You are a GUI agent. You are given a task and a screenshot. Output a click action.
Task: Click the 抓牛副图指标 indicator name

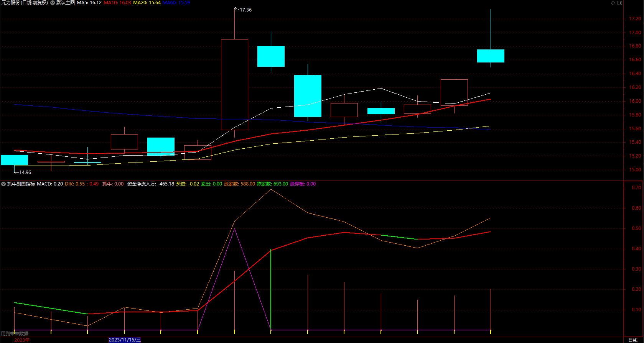tap(21, 184)
